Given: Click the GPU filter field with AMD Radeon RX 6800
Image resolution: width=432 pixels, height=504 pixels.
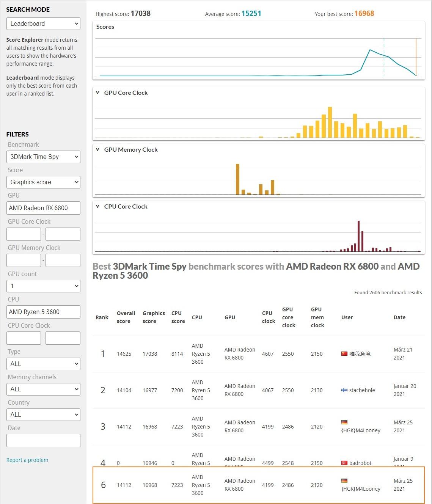Looking at the screenshot, I should click(43, 208).
